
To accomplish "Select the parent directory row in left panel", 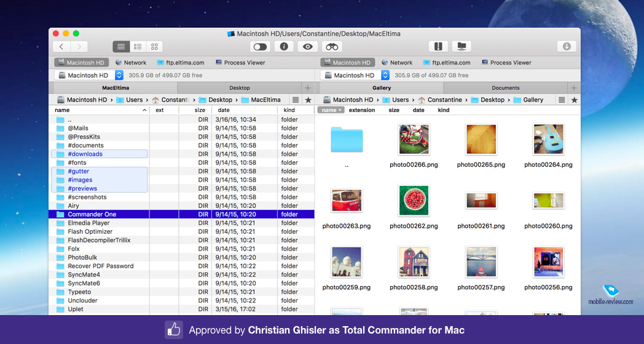I will tap(181, 119).
